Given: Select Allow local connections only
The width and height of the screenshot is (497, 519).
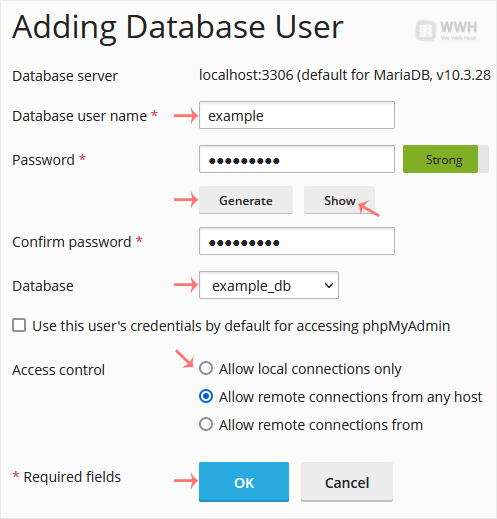Looking at the screenshot, I should pos(206,369).
